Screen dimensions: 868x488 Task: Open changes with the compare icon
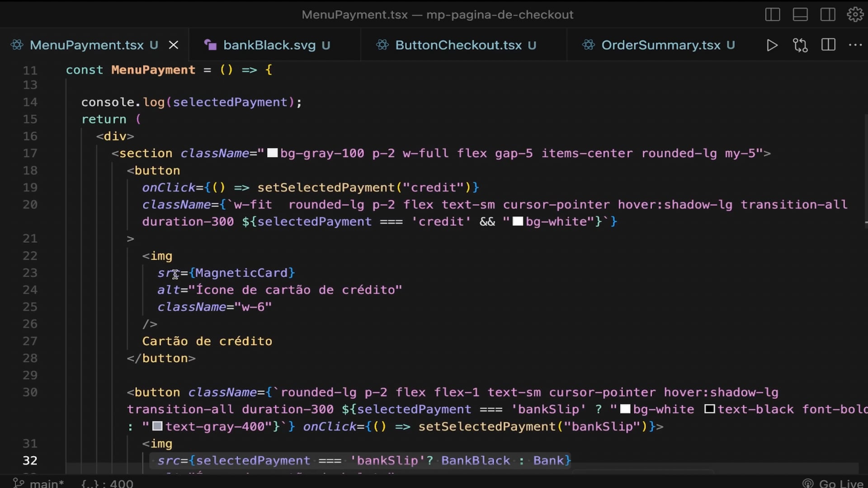[x=800, y=45]
